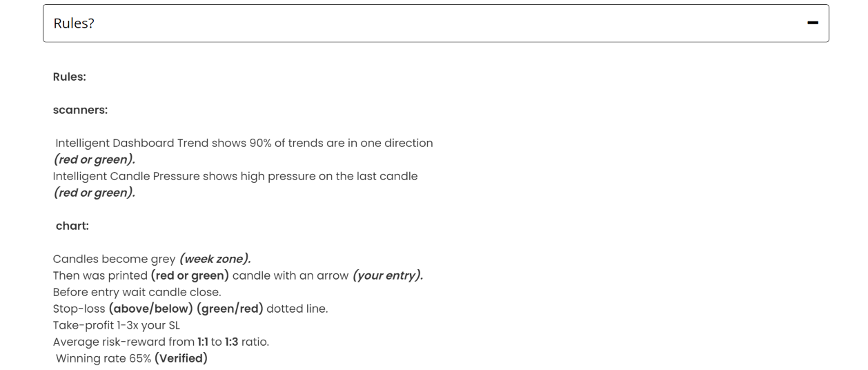This screenshot has width=868, height=370.
Task: Click the '(week zone).' italic text
Action: coord(215,259)
